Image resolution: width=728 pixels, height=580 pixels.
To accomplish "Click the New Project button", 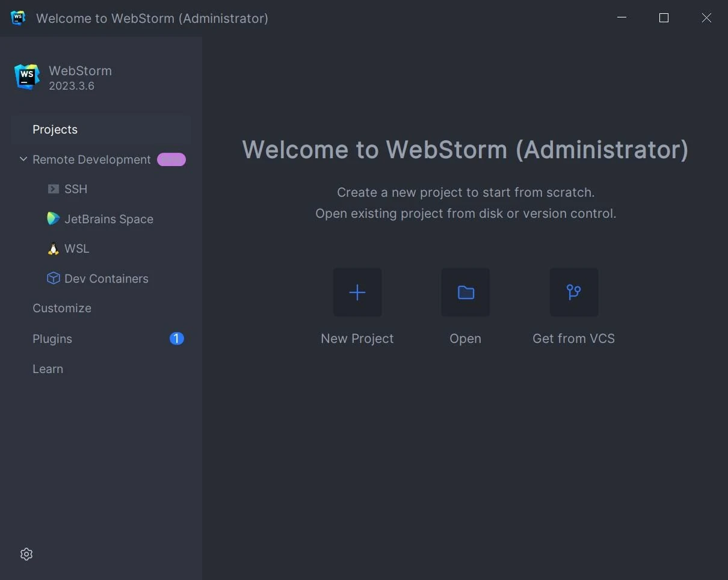I will click(357, 338).
